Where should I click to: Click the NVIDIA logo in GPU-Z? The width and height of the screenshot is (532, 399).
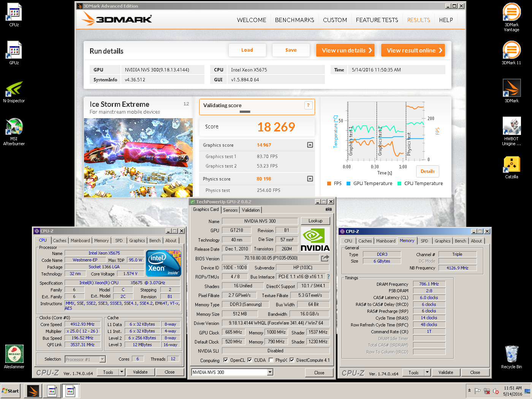(x=315, y=239)
